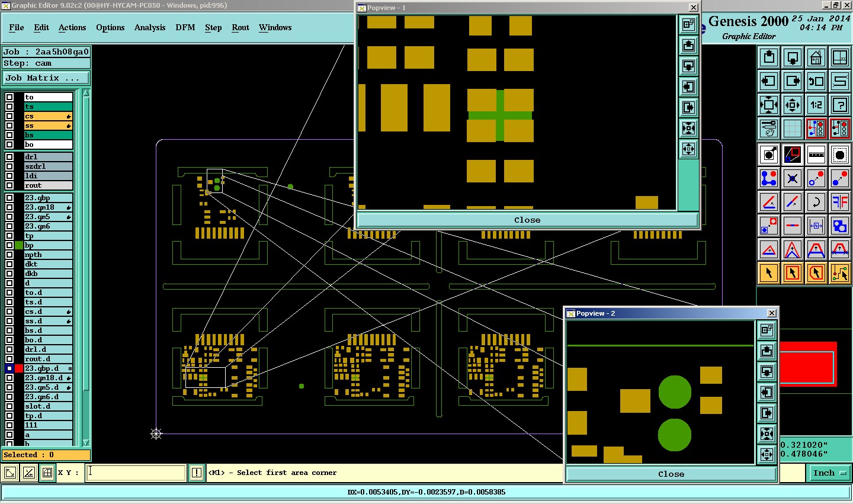Open the Edit menu
Viewport: 853px width, 504px height.
tap(41, 27)
